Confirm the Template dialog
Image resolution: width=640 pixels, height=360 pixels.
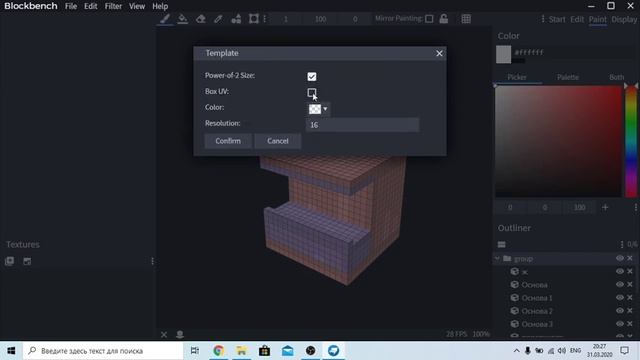[228, 141]
